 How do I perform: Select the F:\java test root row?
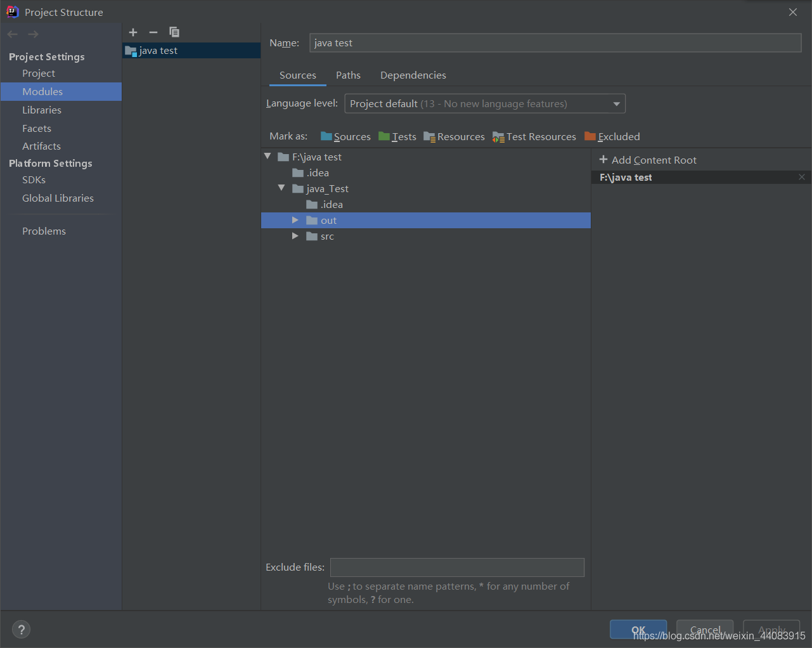point(425,157)
